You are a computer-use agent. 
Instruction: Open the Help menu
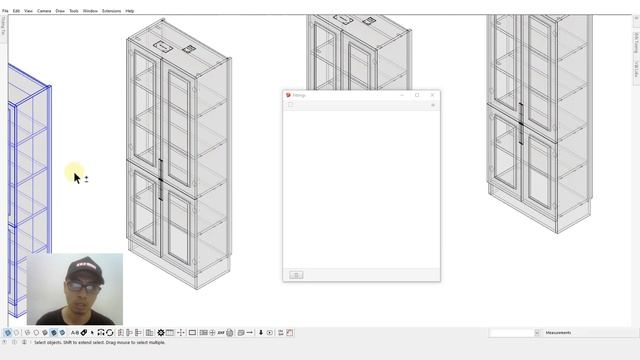click(x=130, y=11)
